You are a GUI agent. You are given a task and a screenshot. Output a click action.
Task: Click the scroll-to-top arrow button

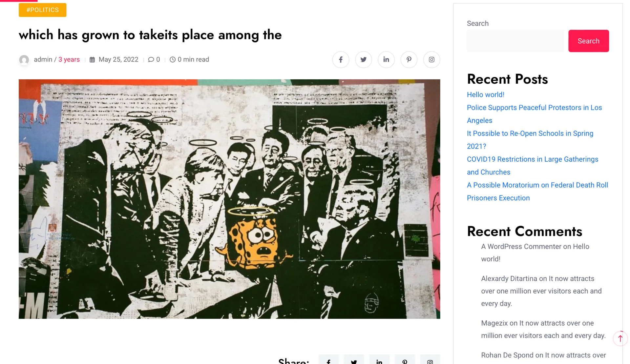(x=620, y=338)
